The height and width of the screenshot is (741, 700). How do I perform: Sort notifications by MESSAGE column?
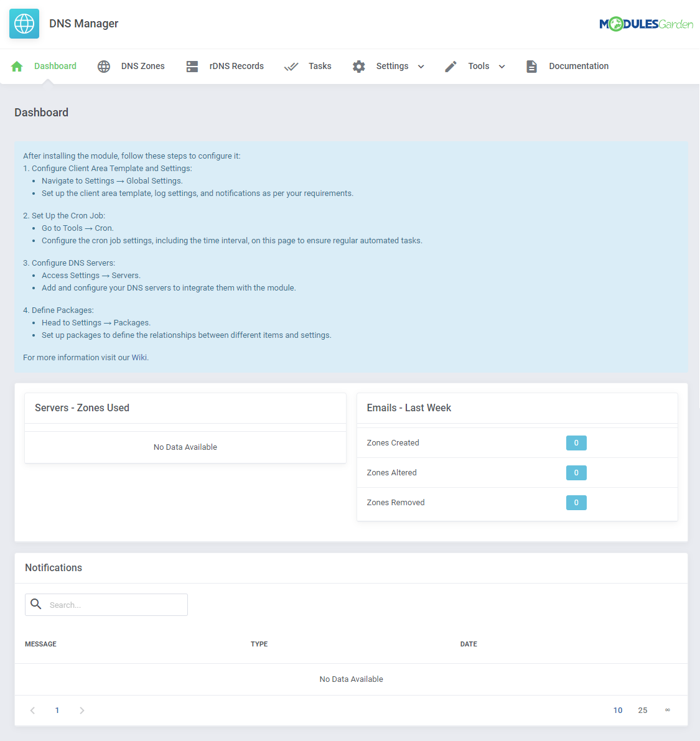point(40,644)
